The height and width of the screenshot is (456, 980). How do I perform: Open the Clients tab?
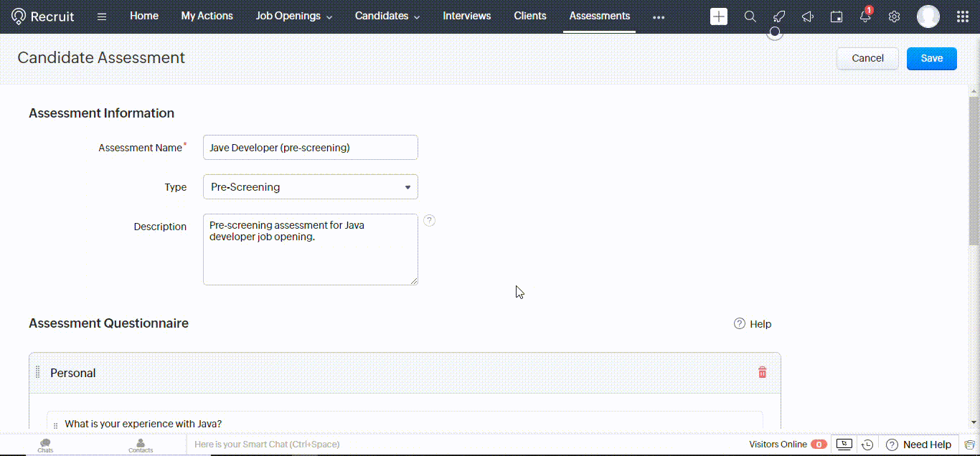click(x=529, y=16)
